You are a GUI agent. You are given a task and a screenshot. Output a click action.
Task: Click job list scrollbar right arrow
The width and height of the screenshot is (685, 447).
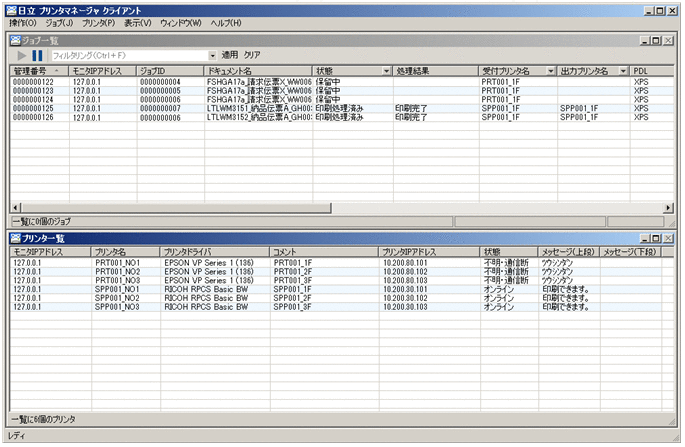668,208
